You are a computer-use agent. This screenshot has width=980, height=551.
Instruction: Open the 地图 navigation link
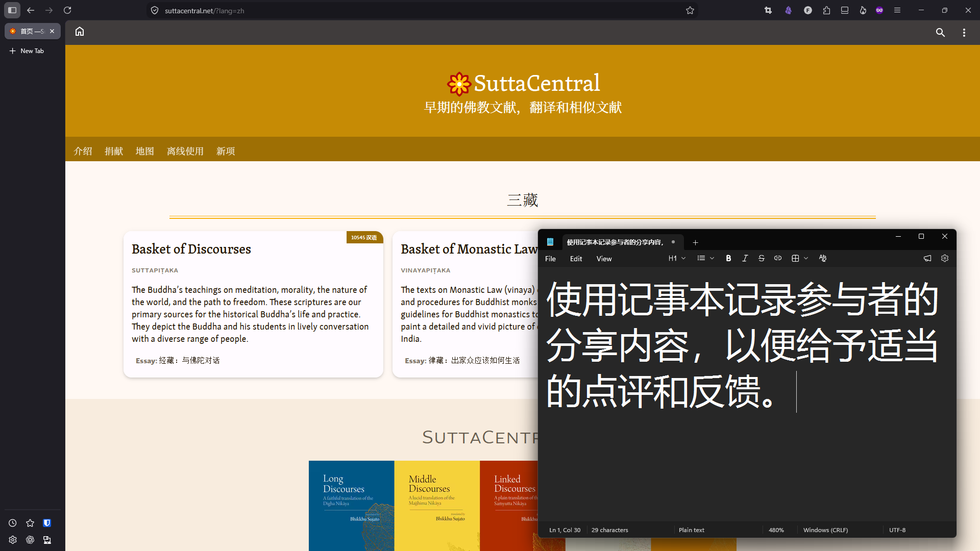[x=145, y=151]
